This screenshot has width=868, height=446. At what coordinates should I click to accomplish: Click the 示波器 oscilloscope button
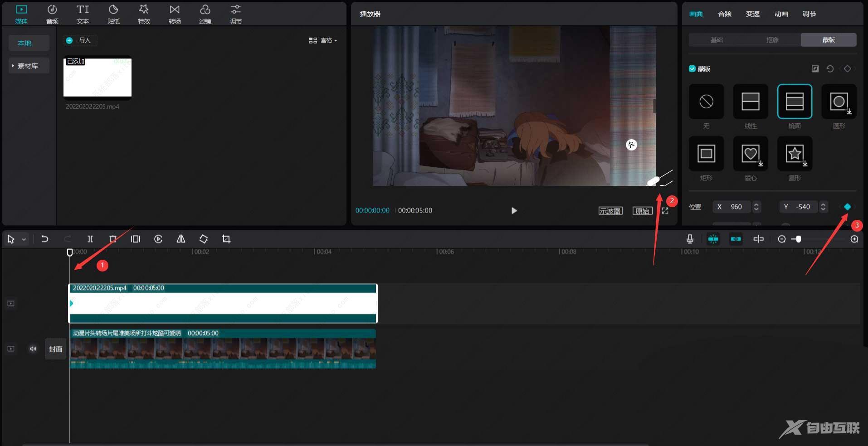[610, 211]
